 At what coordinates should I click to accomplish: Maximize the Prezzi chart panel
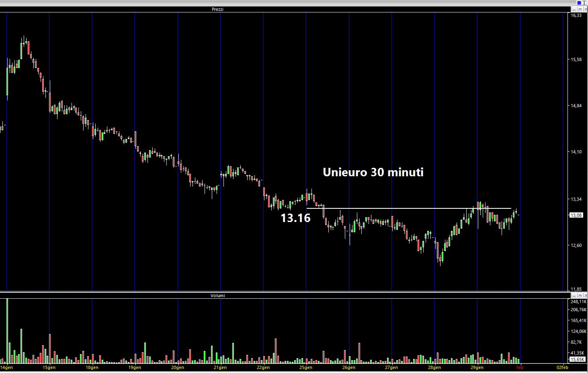coord(580,9)
